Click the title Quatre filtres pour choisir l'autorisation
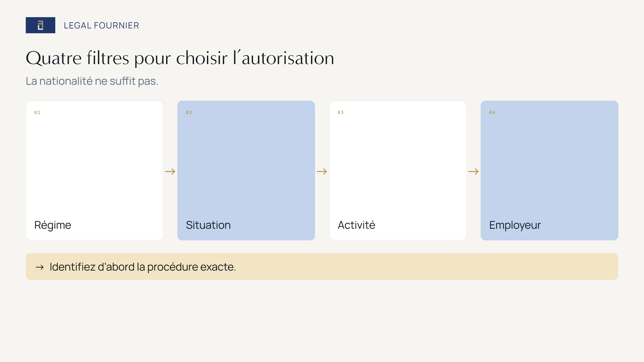The height and width of the screenshot is (362, 644). (180, 58)
